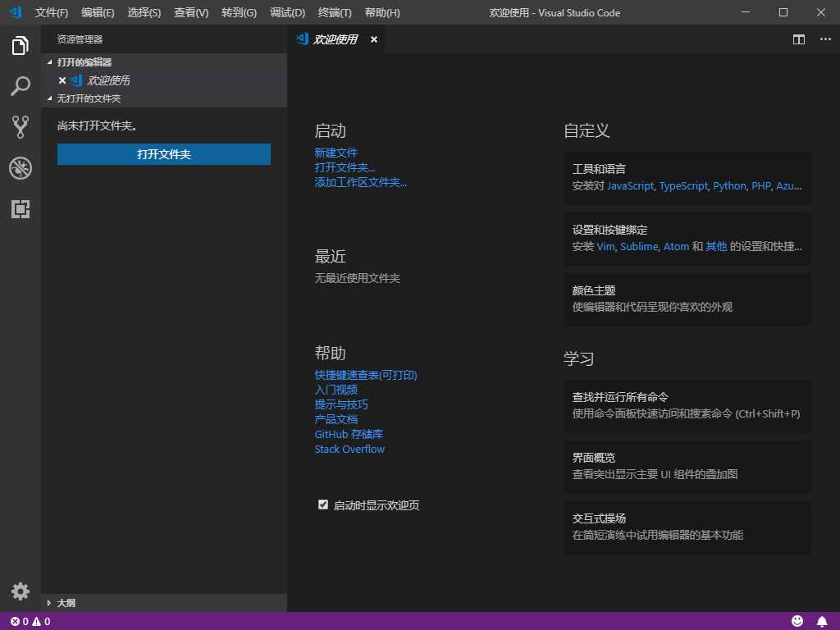Open the Explorer view in activity bar

(20, 46)
